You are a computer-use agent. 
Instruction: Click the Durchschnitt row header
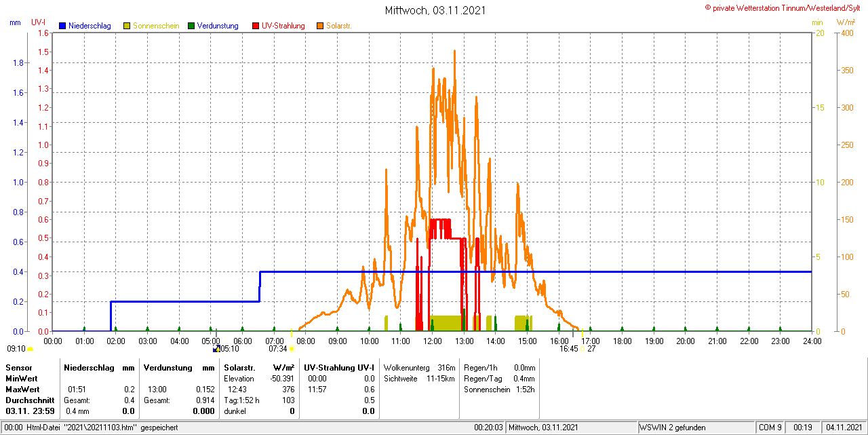[x=30, y=400]
